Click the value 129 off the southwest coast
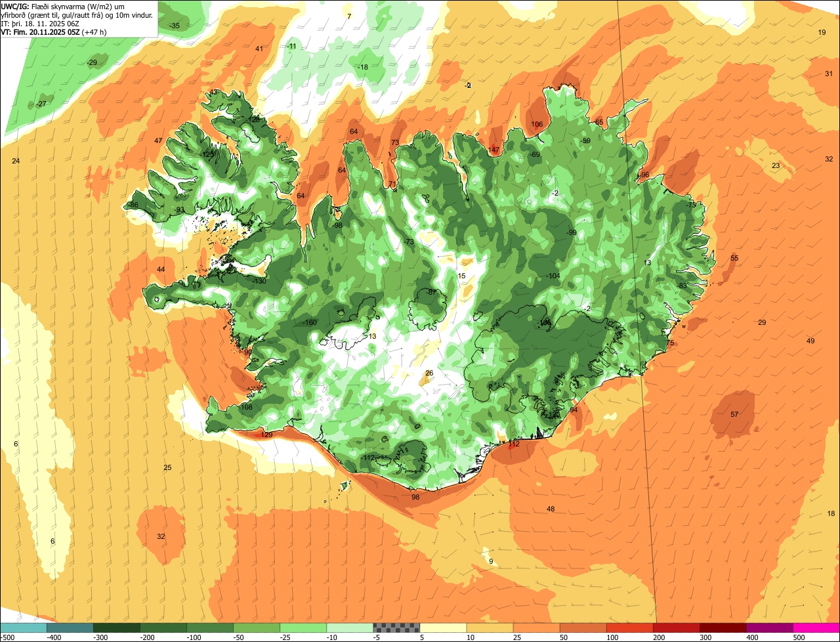Viewport: 840px width, 642px height. [266, 435]
